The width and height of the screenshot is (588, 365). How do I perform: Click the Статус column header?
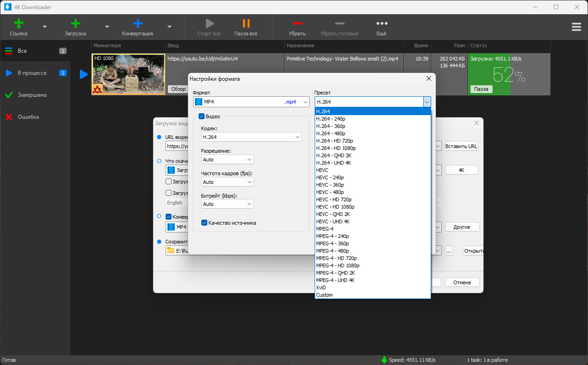point(509,45)
